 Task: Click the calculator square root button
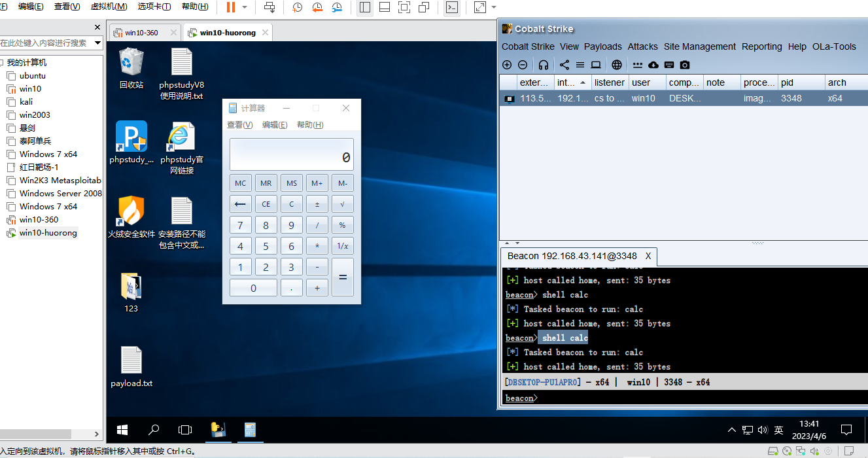click(x=342, y=204)
